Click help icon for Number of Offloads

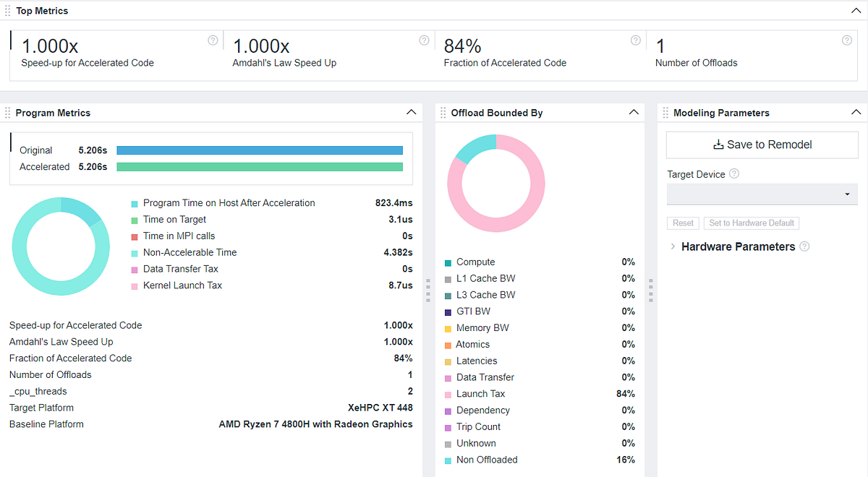pos(847,40)
